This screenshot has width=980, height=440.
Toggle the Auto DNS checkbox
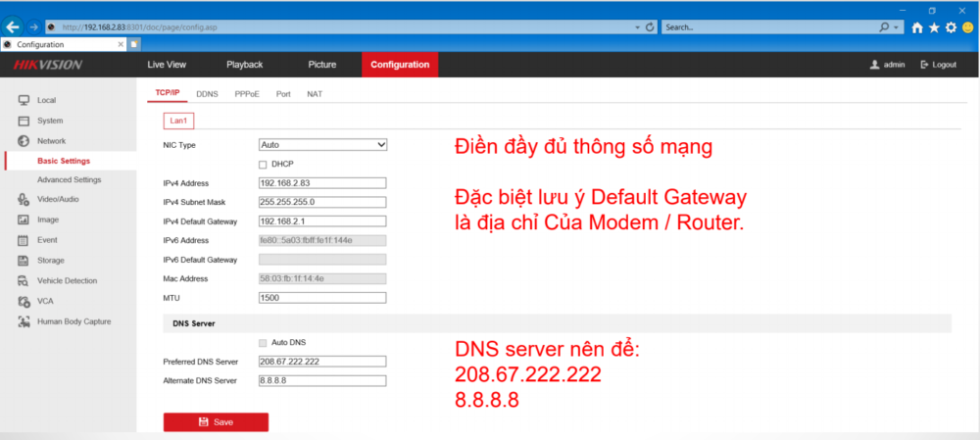point(263,343)
